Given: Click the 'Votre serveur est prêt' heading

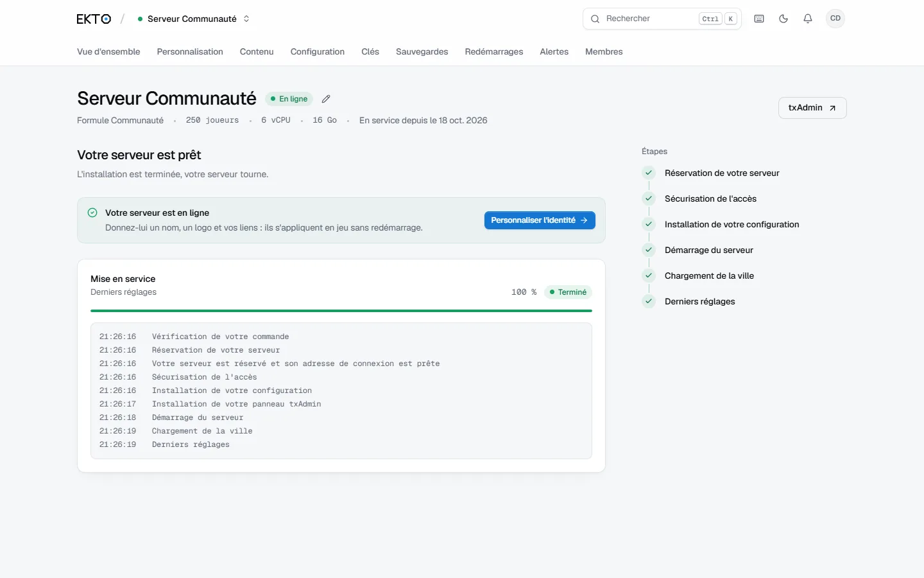Looking at the screenshot, I should pyautogui.click(x=139, y=155).
